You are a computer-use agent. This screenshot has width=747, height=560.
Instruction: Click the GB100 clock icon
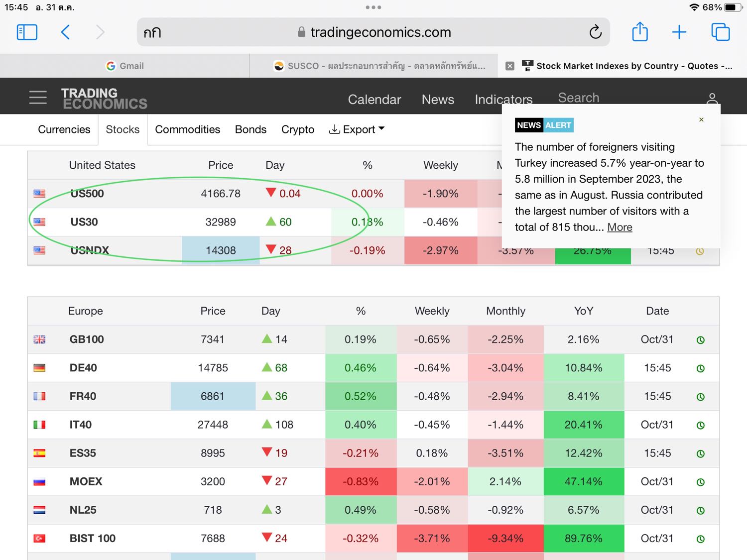point(700,340)
